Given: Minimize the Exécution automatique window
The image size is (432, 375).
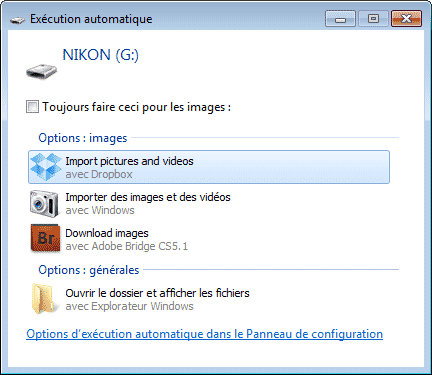Looking at the screenshot, I should [x=340, y=19].
